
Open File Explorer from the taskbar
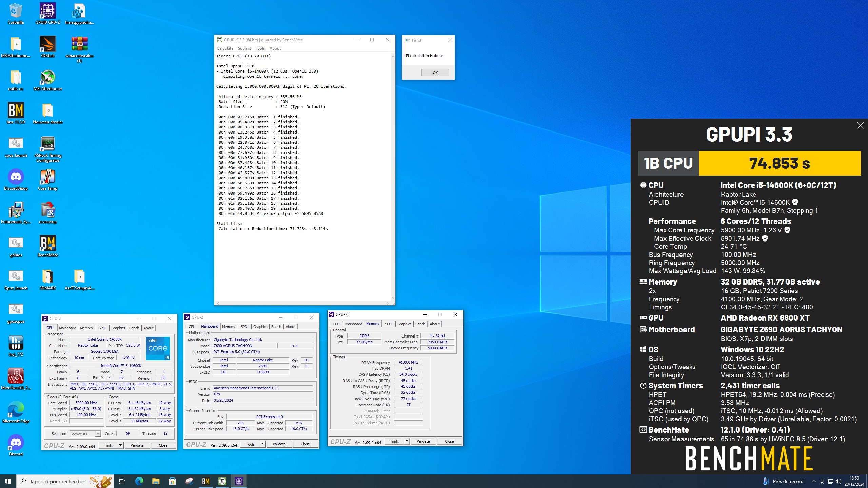click(156, 481)
